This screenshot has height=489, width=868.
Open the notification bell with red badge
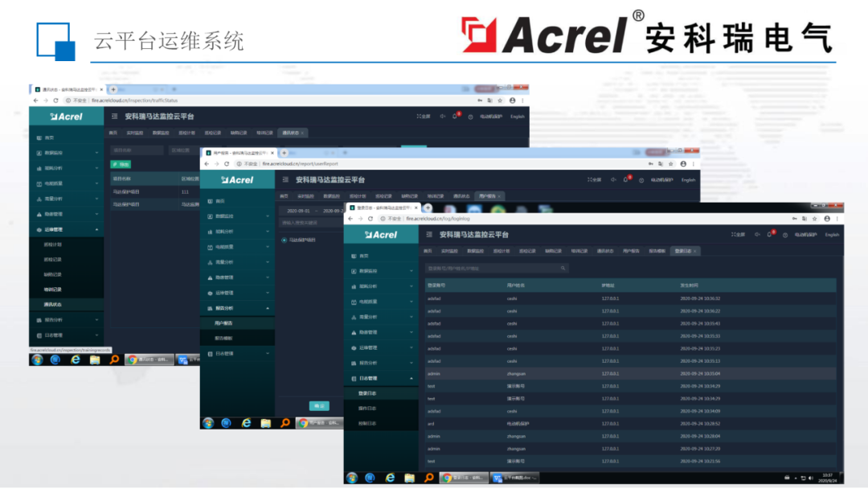pyautogui.click(x=769, y=234)
